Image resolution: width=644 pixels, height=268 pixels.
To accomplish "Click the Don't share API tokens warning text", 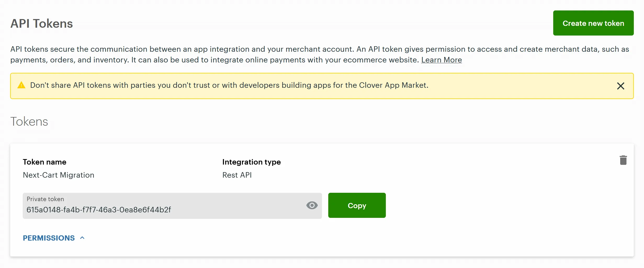I will [229, 85].
